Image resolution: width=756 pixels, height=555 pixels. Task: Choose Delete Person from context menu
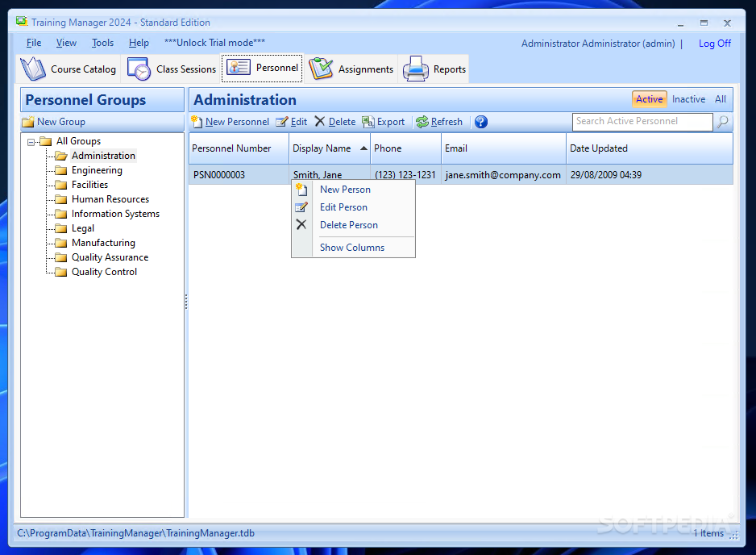[353, 225]
